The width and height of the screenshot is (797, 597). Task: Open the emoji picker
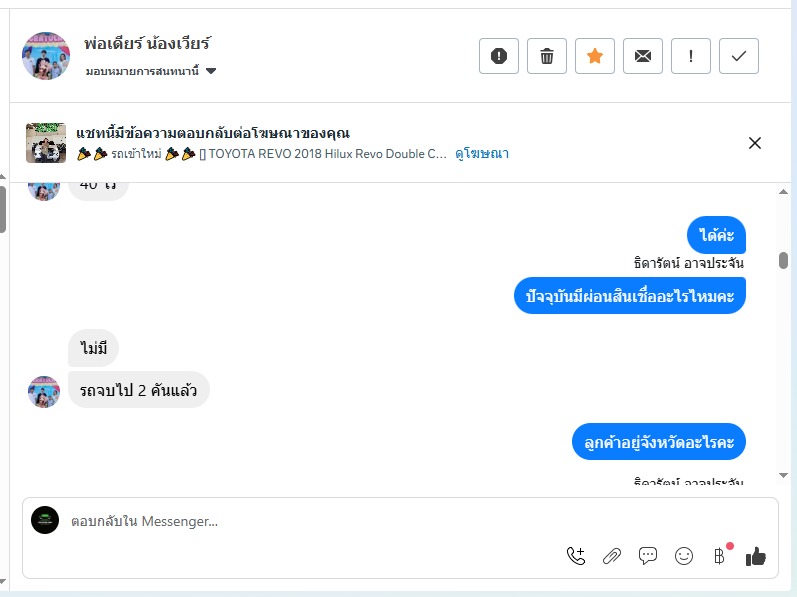684,556
